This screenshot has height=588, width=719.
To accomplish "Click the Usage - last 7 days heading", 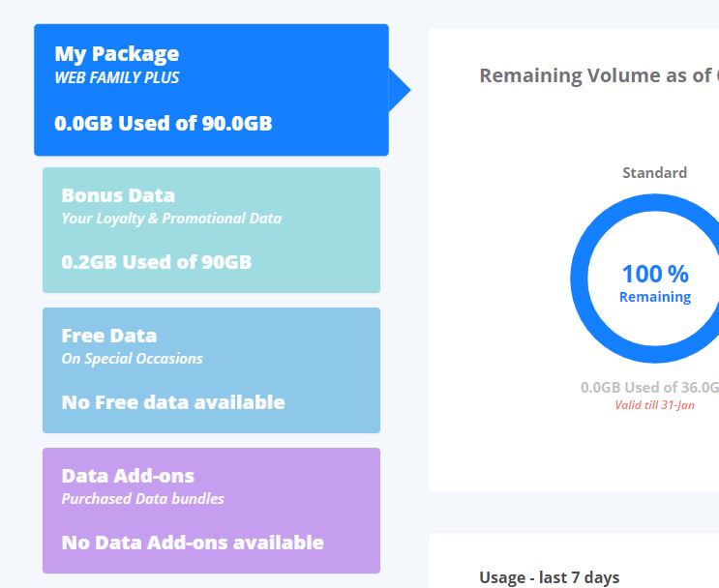I will (550, 577).
